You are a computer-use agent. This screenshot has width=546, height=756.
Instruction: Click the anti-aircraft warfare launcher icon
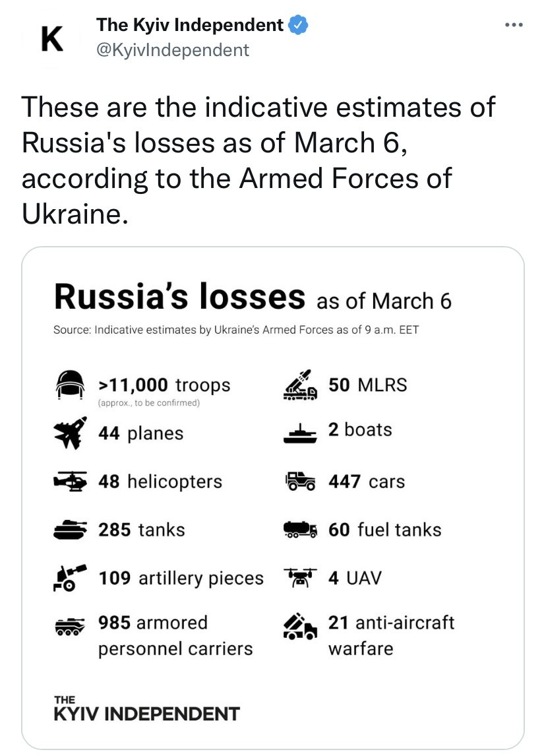pyautogui.click(x=301, y=627)
